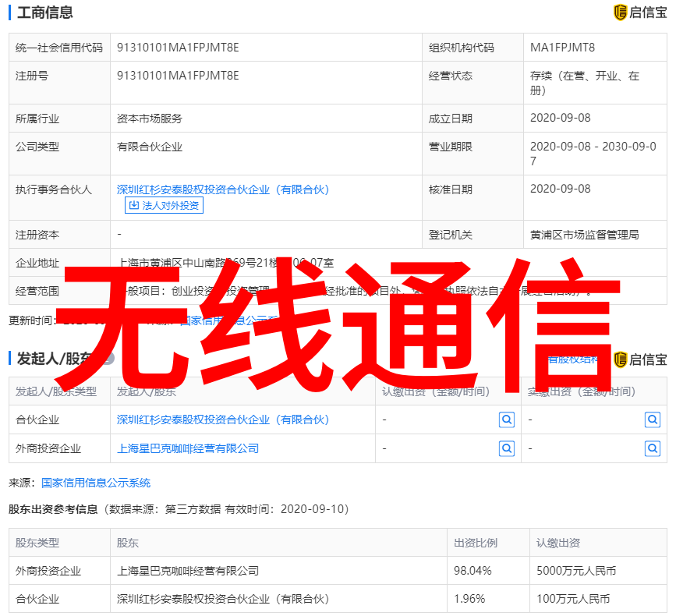676x616 pixels.
Task: Select organization code MA1FPJMT8
Action: tap(562, 48)
